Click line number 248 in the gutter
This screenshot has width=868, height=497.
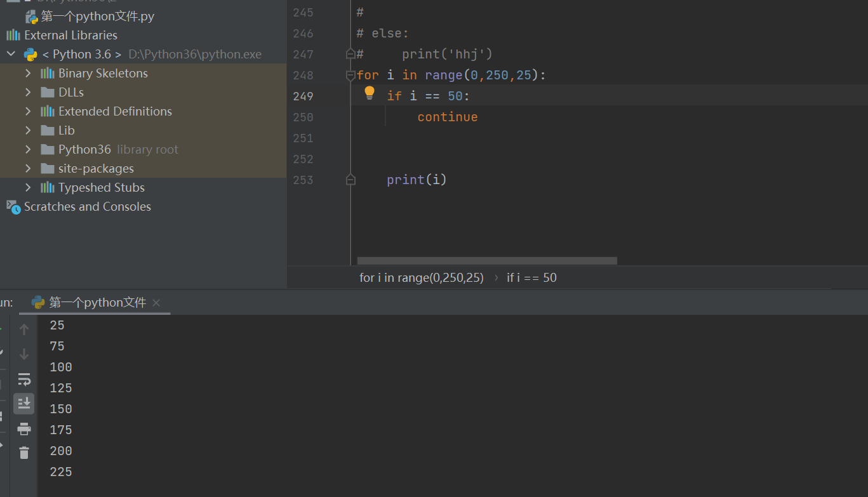coord(304,76)
